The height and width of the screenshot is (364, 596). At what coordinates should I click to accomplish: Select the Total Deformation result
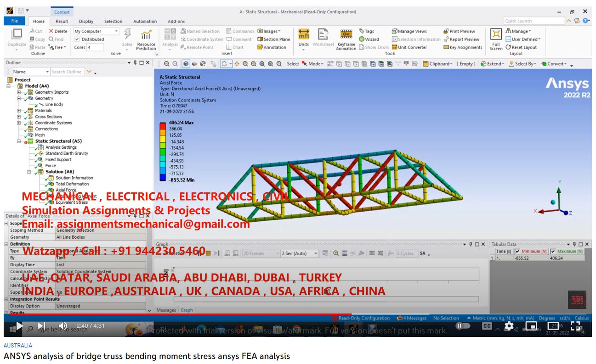(x=72, y=184)
